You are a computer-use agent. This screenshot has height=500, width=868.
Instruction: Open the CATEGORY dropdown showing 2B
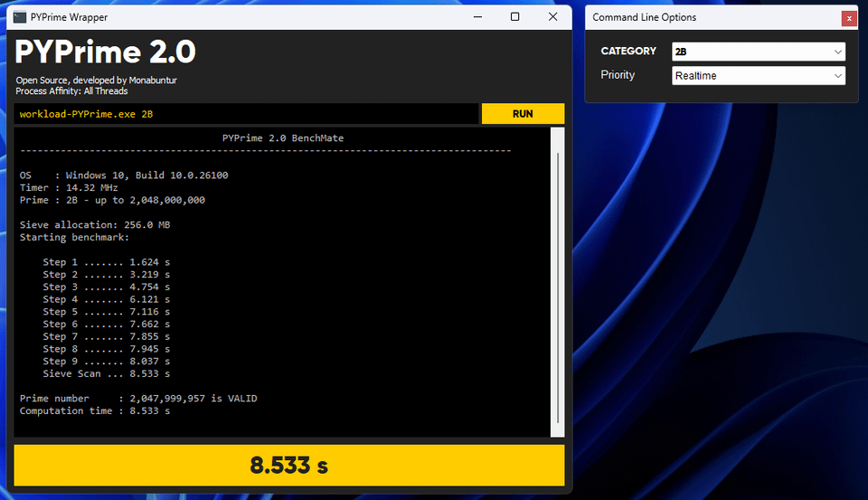(x=758, y=52)
